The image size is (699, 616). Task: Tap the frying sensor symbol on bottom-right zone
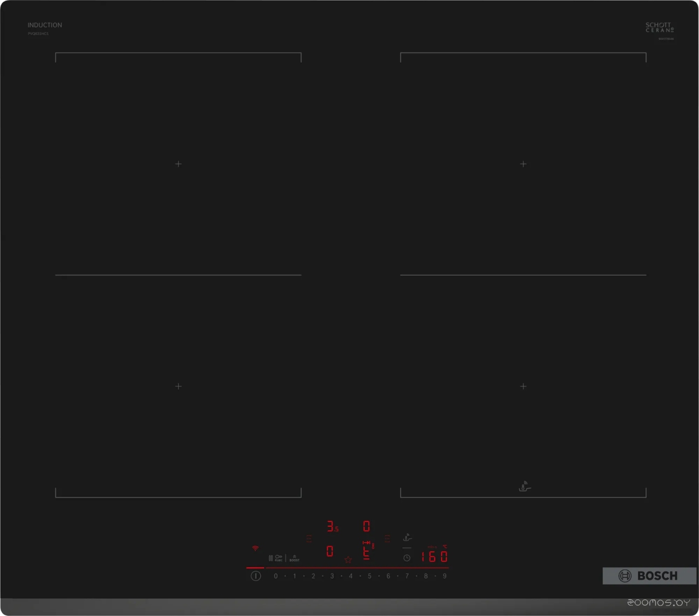523,487
